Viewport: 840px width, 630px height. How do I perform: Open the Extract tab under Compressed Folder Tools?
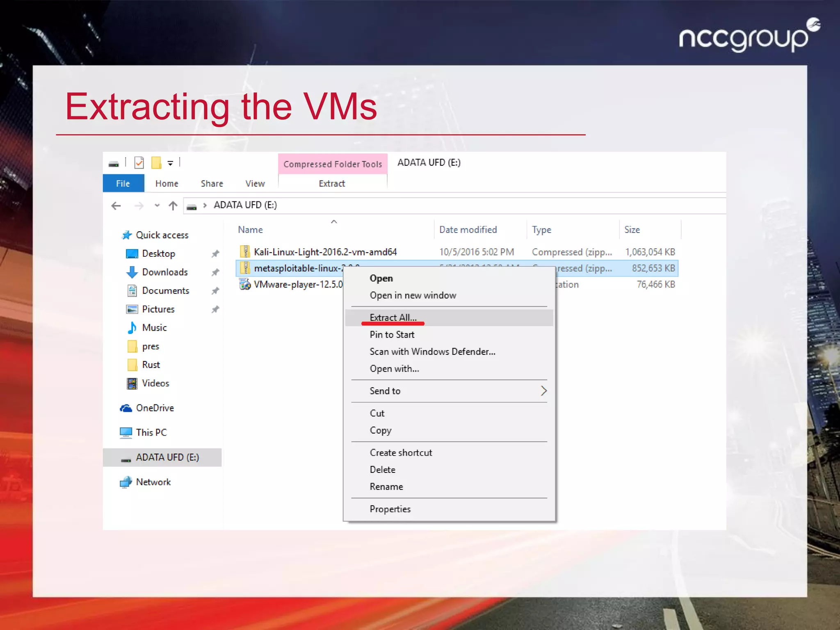[332, 183]
